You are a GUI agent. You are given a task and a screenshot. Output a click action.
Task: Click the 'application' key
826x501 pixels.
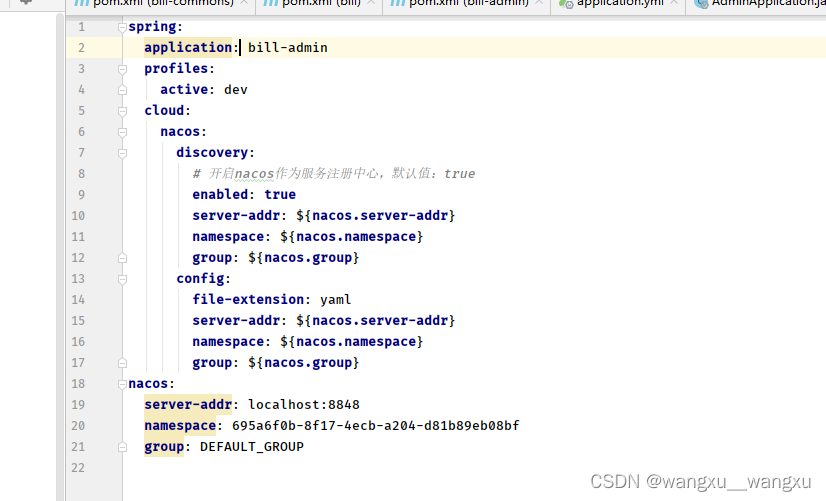[x=188, y=47]
